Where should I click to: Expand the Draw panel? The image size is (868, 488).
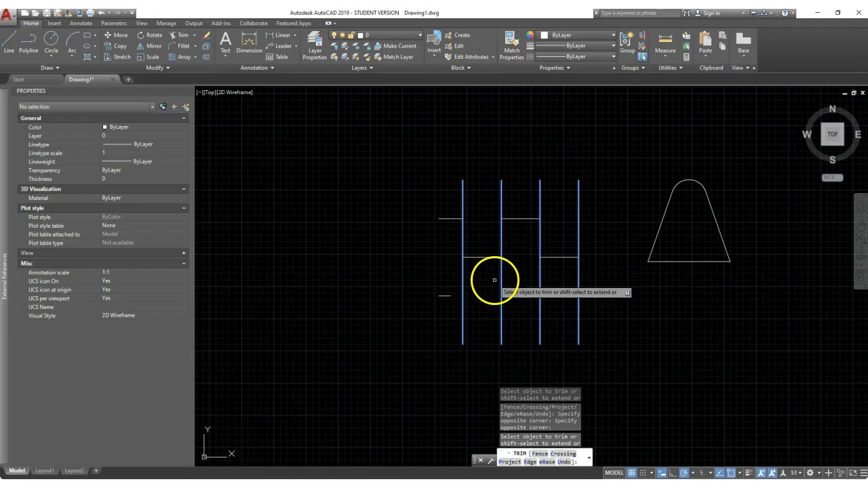pyautogui.click(x=50, y=68)
